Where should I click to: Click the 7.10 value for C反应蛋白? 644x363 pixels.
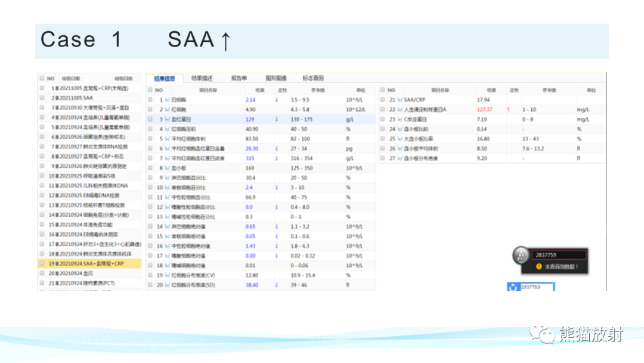[x=482, y=119]
